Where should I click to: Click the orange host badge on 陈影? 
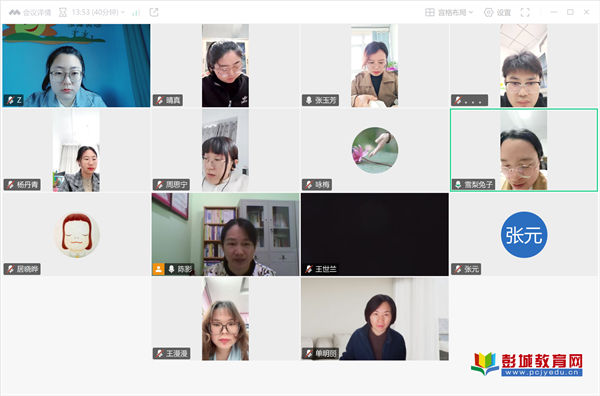click(x=158, y=269)
